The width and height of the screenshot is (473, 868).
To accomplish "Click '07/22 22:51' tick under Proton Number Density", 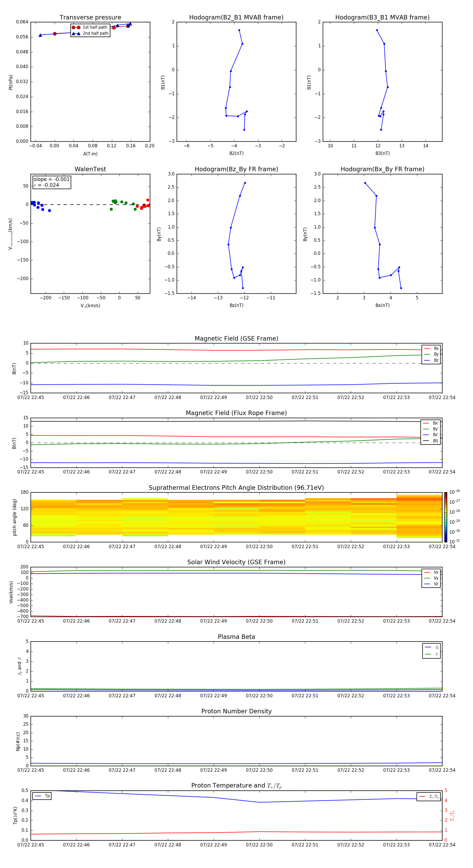I will (305, 770).
